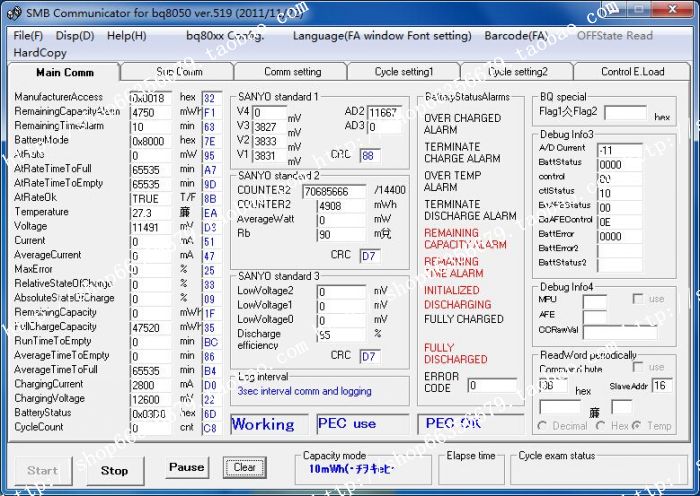Switch to the Control E.Load tab
Image resolution: width=700 pixels, height=496 pixels.
[632, 72]
